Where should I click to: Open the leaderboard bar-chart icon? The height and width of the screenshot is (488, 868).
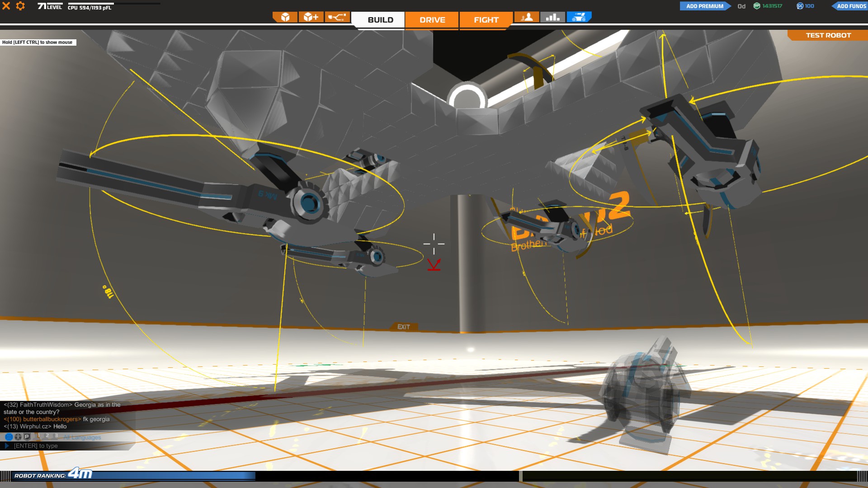tap(552, 17)
